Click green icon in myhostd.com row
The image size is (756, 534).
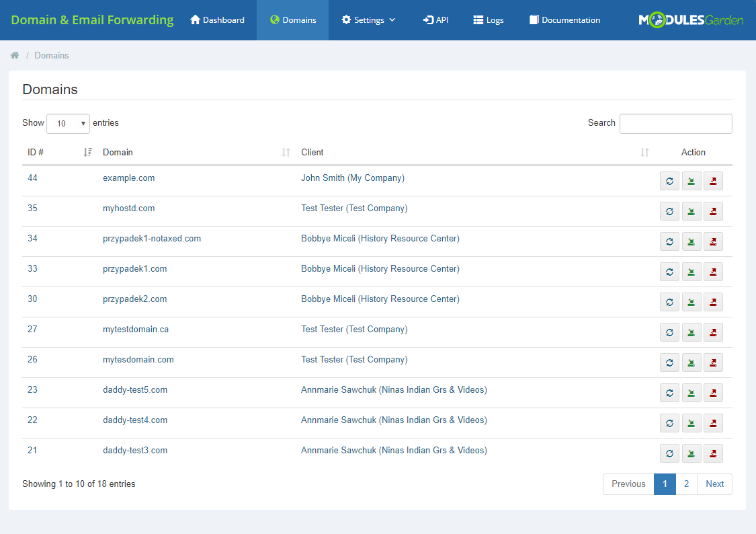click(691, 211)
